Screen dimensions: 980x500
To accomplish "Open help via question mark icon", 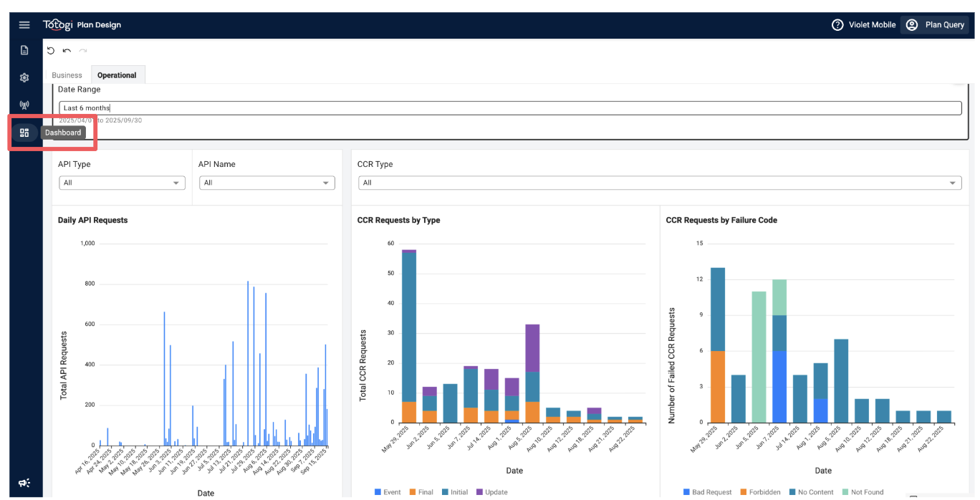I will pyautogui.click(x=837, y=25).
